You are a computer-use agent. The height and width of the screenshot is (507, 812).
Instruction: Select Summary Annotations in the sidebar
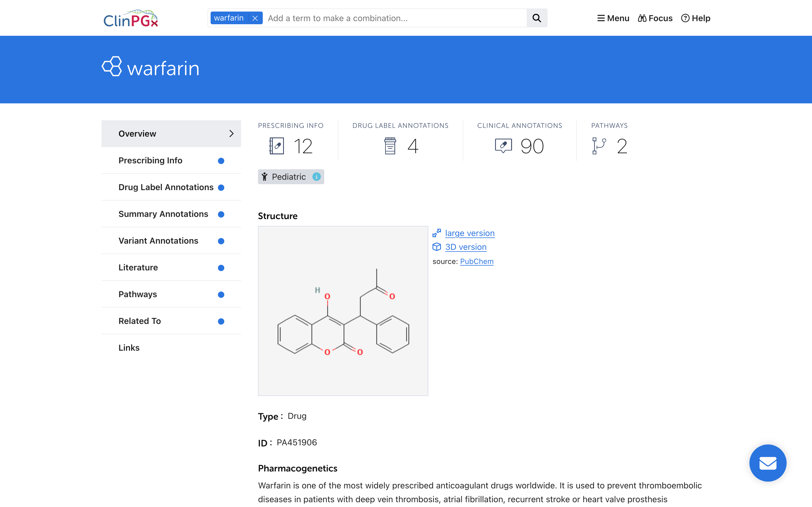point(163,214)
